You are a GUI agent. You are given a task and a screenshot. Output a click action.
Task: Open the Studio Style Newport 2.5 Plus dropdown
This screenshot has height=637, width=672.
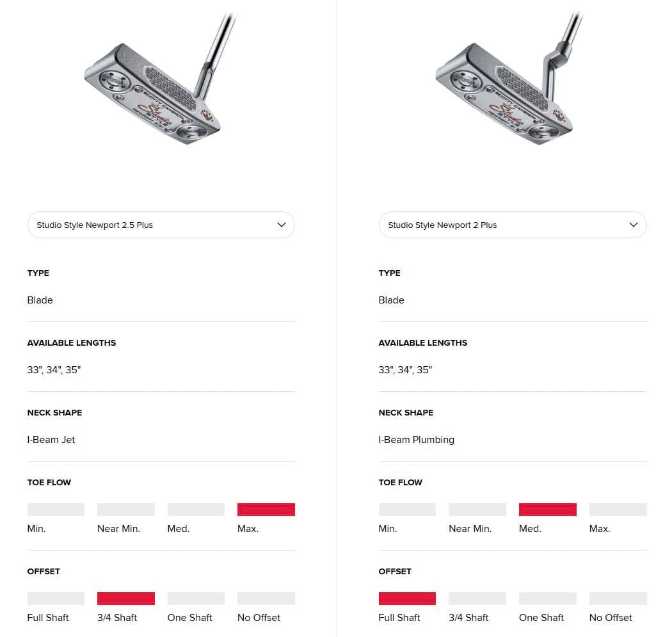coord(161,225)
